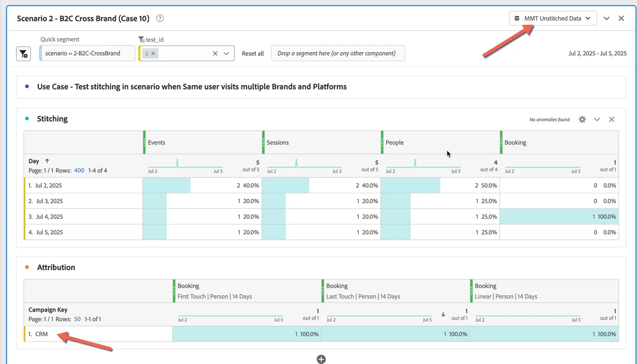Change Stitching rows count 400 link
The height and width of the screenshot is (364, 637).
(79, 170)
